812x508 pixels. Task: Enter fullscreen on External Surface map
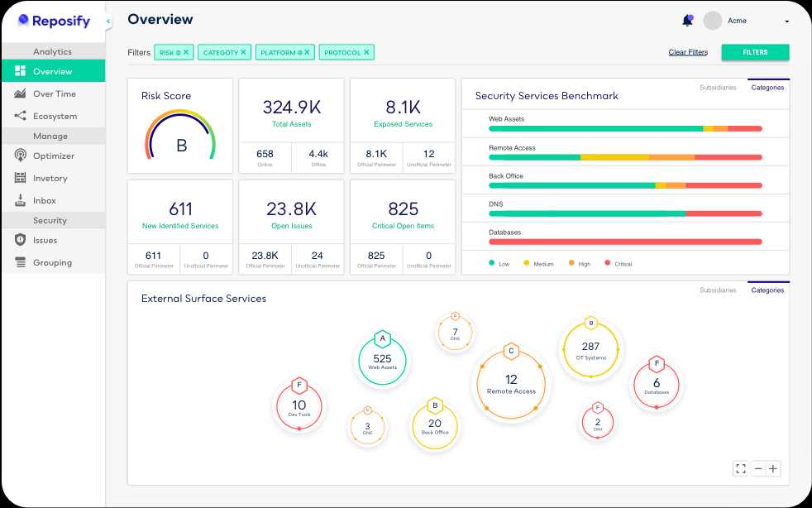[x=740, y=468]
